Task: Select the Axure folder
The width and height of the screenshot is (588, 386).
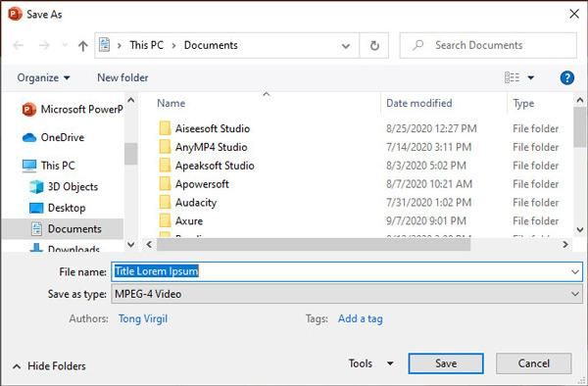Action: [189, 221]
